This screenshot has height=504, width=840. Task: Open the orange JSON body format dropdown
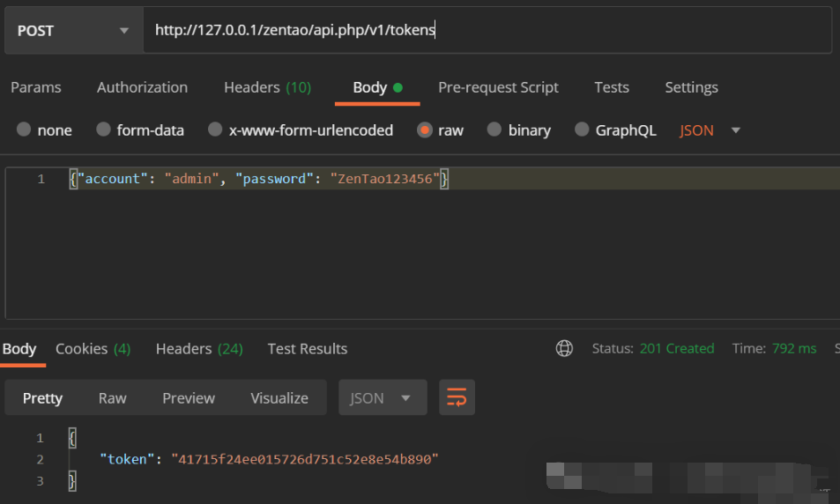[x=710, y=130]
